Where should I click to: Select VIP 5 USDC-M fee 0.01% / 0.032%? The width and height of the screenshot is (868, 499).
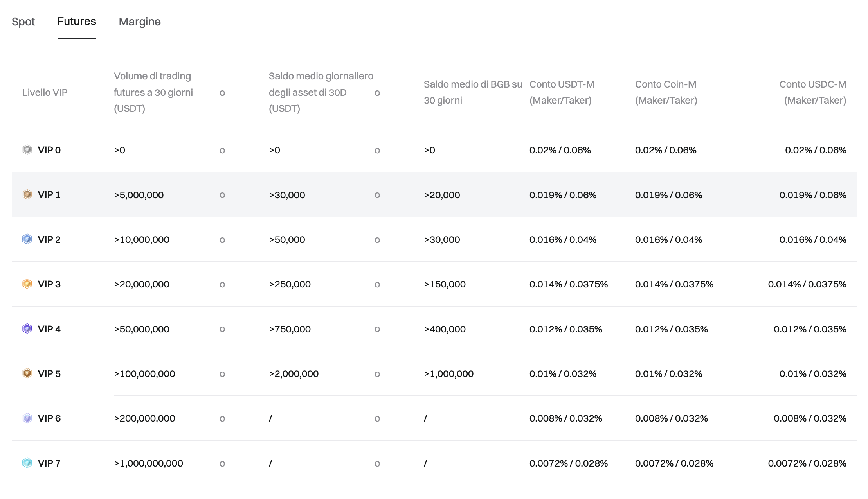coord(813,374)
